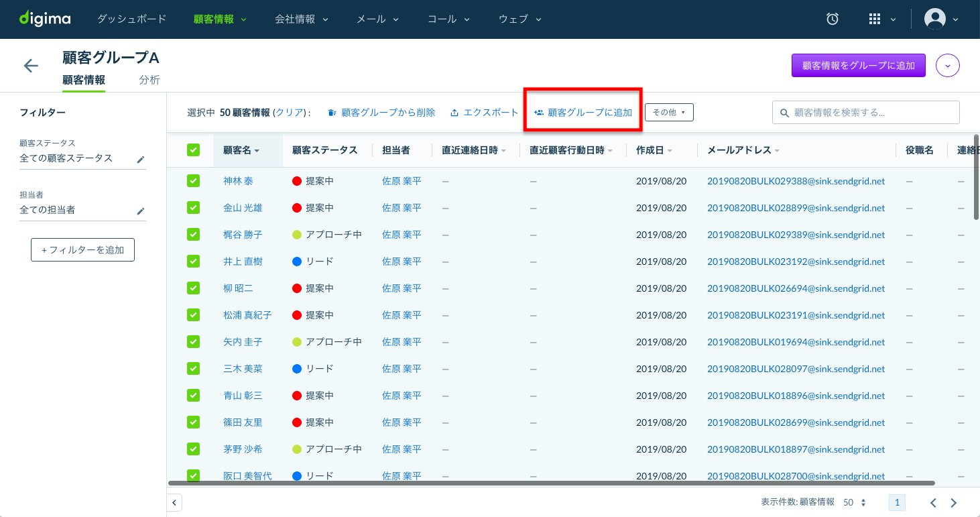Switch to the 分析 tab
Screen dimensions: 980x517
(149, 80)
